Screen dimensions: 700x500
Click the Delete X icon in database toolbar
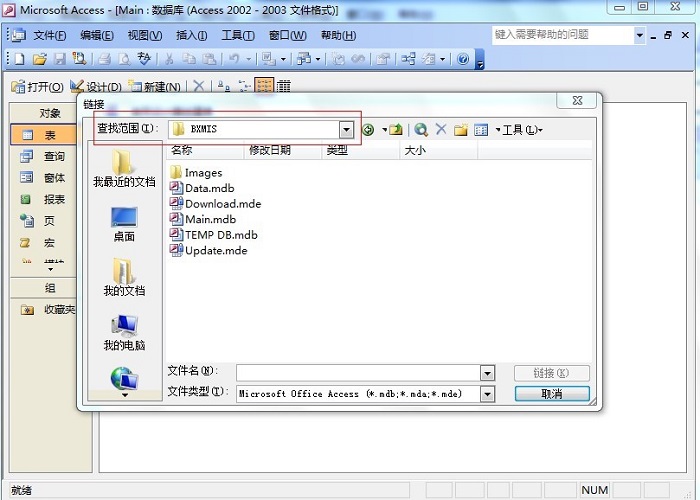[199, 86]
